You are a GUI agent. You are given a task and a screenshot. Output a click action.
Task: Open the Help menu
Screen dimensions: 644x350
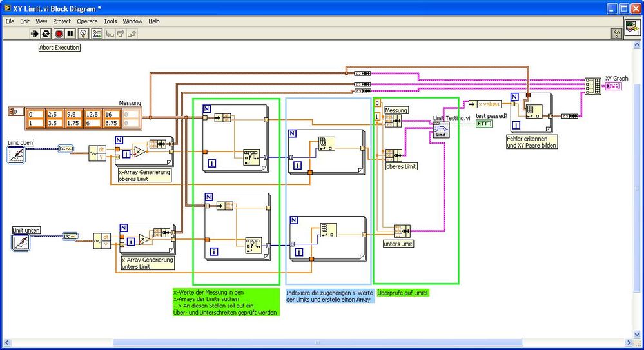pyautogui.click(x=154, y=21)
